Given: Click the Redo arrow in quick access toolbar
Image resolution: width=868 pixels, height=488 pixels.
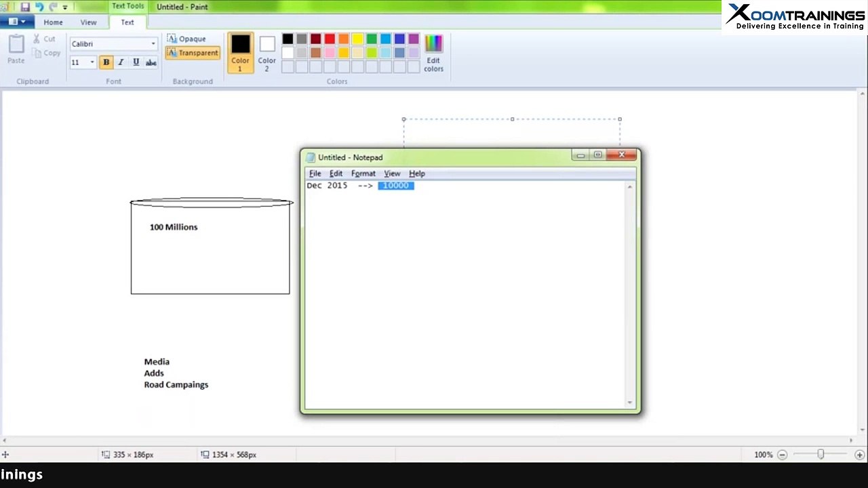Looking at the screenshot, I should tap(53, 7).
